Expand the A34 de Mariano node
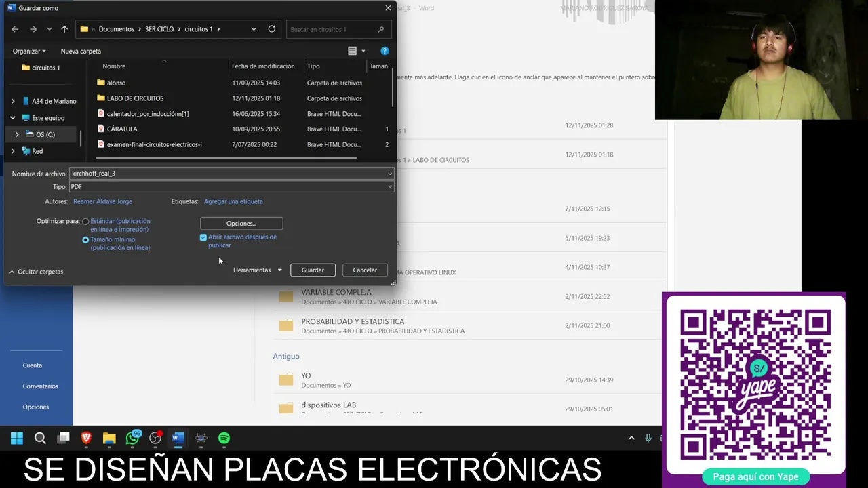Screen dimensions: 868x488 pyautogui.click(x=12, y=101)
